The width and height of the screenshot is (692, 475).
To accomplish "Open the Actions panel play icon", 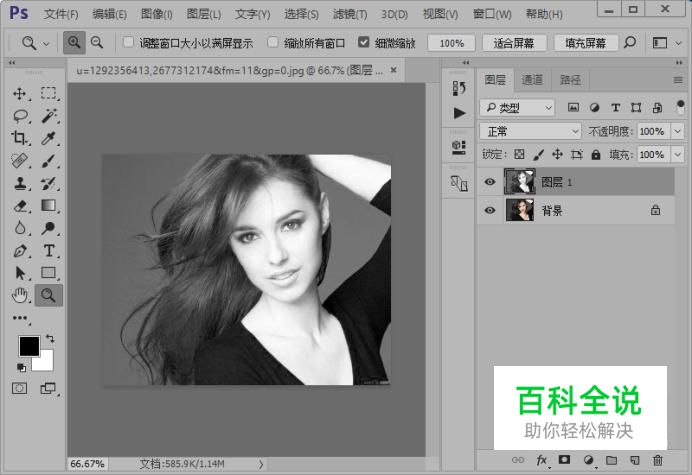I will pos(459,113).
